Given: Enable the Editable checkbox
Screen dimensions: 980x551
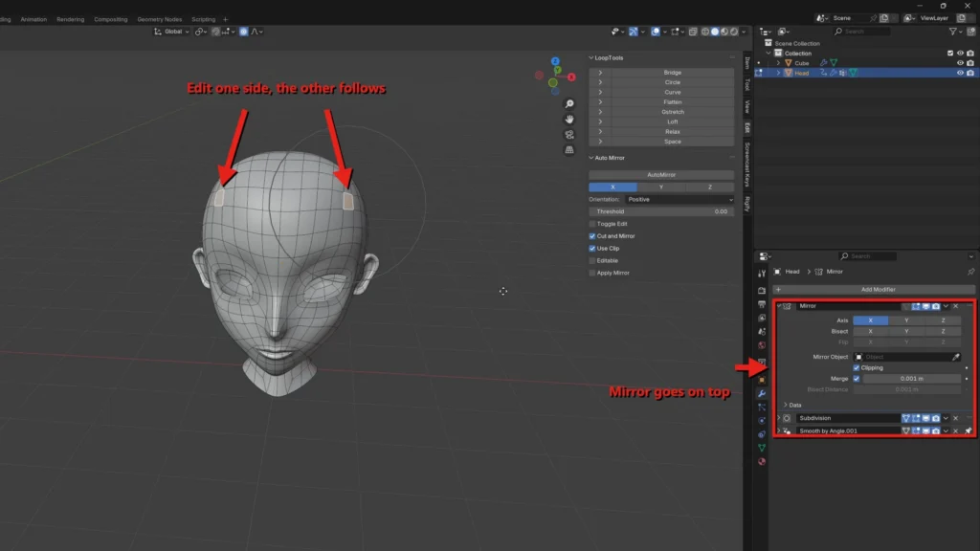Looking at the screenshot, I should (x=592, y=260).
